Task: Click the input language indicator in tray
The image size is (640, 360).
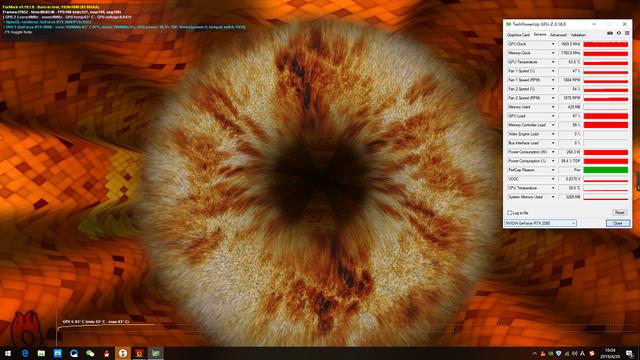Action: pyautogui.click(x=582, y=353)
